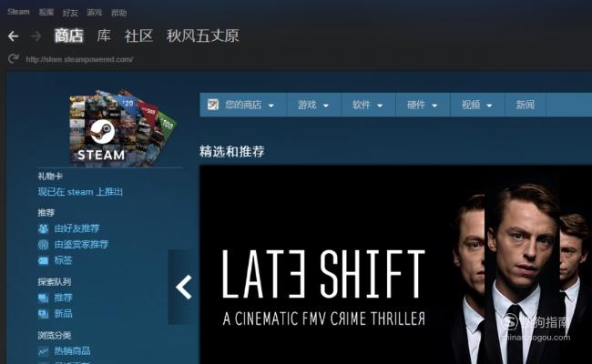Click 现已在 steam 上推出 link
This screenshot has height=364, width=592.
80,192
